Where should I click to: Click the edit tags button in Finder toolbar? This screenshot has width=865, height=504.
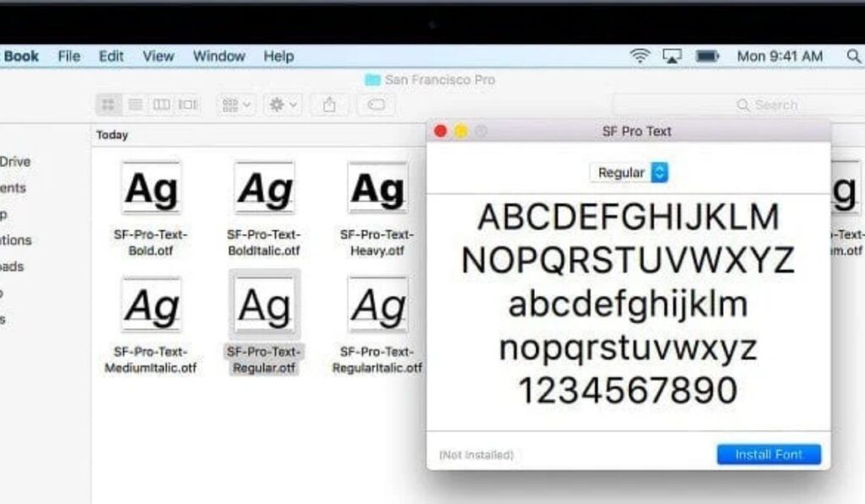(x=376, y=104)
